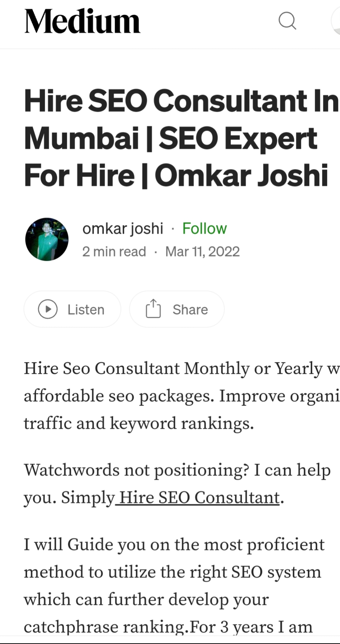Click the 2 min read label
This screenshot has width=340, height=644.
tap(114, 251)
